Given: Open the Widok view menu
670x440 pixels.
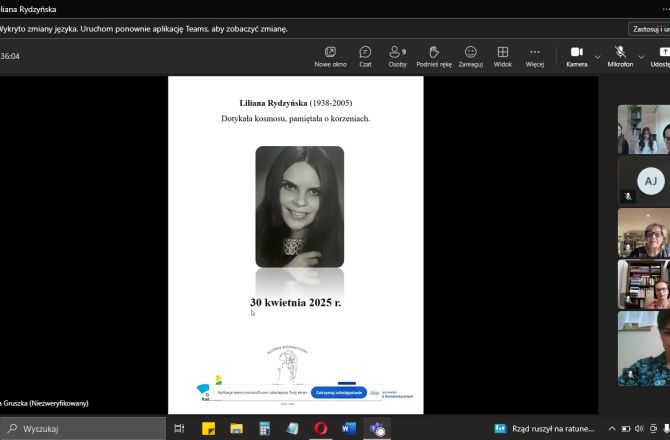Looking at the screenshot, I should [502, 56].
